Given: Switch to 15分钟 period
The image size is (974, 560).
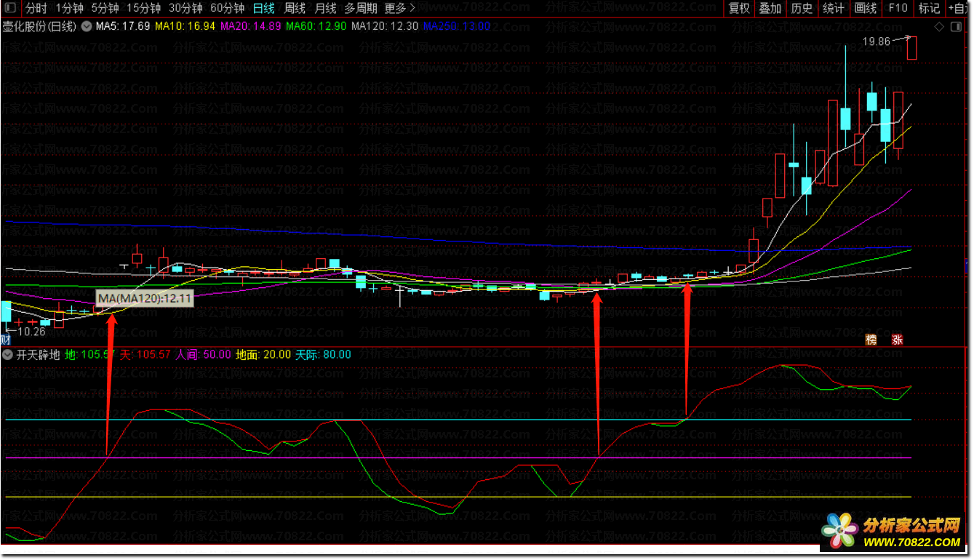Looking at the screenshot, I should tap(144, 9).
